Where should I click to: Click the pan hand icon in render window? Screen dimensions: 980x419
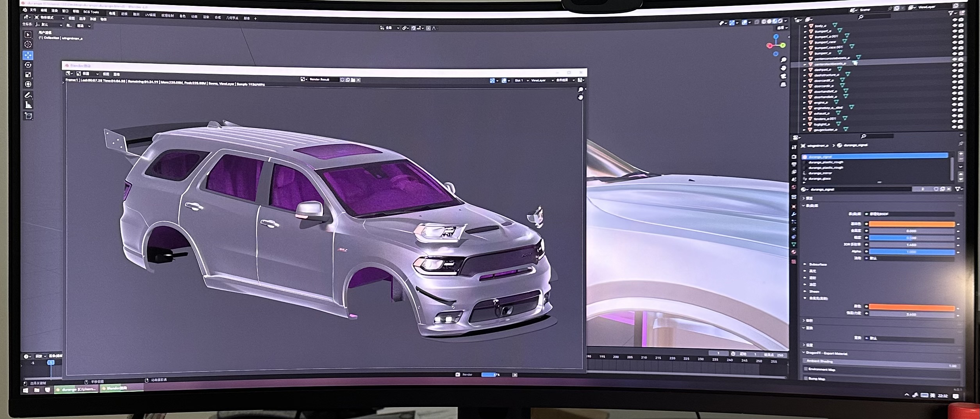tap(580, 98)
